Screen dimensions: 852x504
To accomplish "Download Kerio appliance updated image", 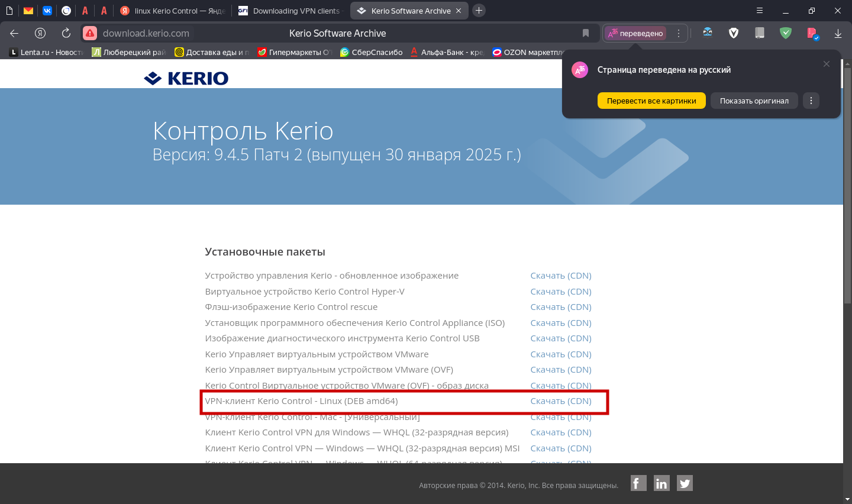I will [x=561, y=276].
